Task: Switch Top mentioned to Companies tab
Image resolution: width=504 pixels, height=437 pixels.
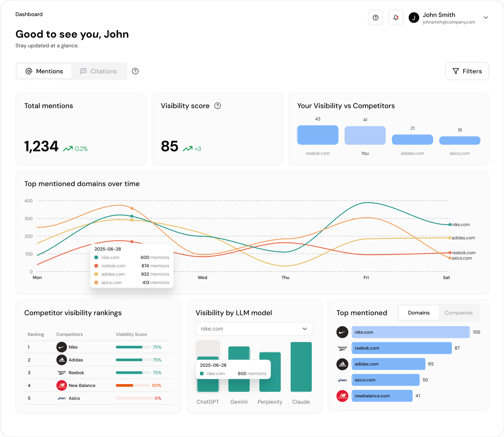Action: click(458, 313)
